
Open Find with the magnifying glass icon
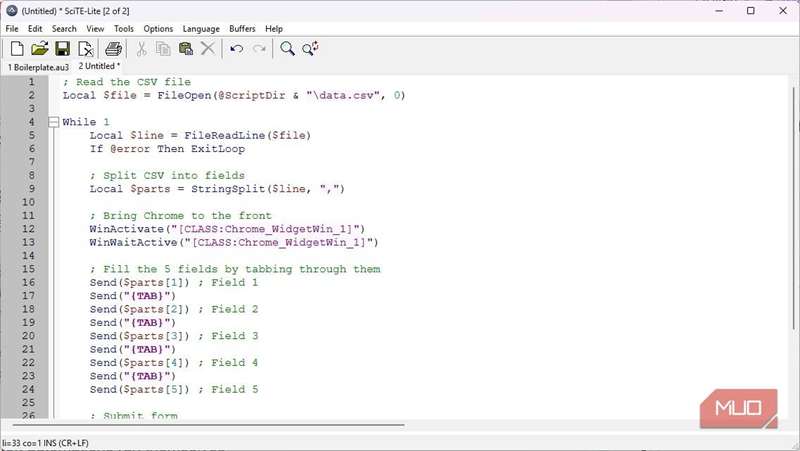(x=287, y=48)
